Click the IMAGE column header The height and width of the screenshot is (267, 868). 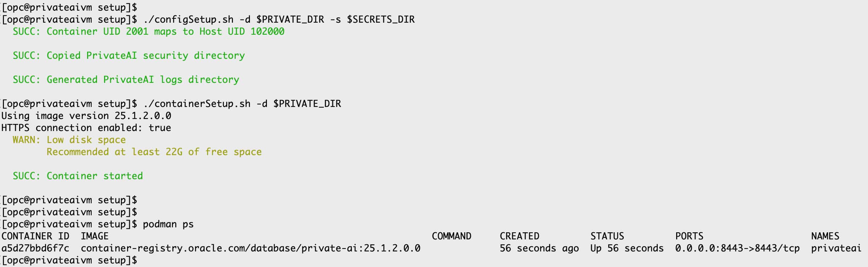(x=95, y=236)
